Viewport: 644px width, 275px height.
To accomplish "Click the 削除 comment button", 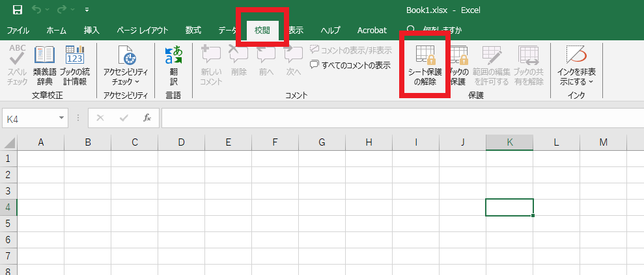I will [238, 61].
